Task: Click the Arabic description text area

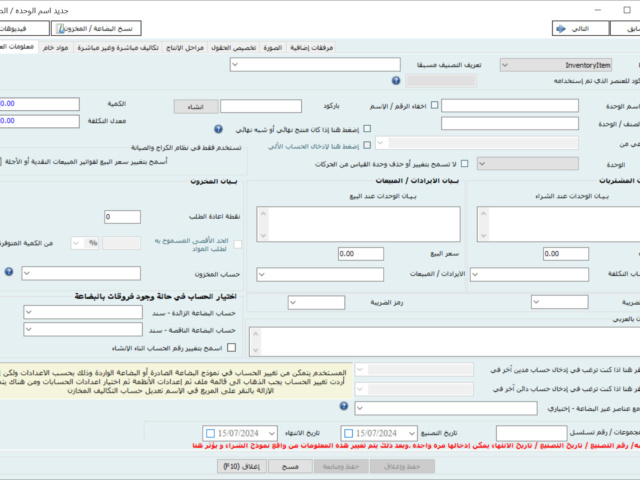Action: [444, 342]
